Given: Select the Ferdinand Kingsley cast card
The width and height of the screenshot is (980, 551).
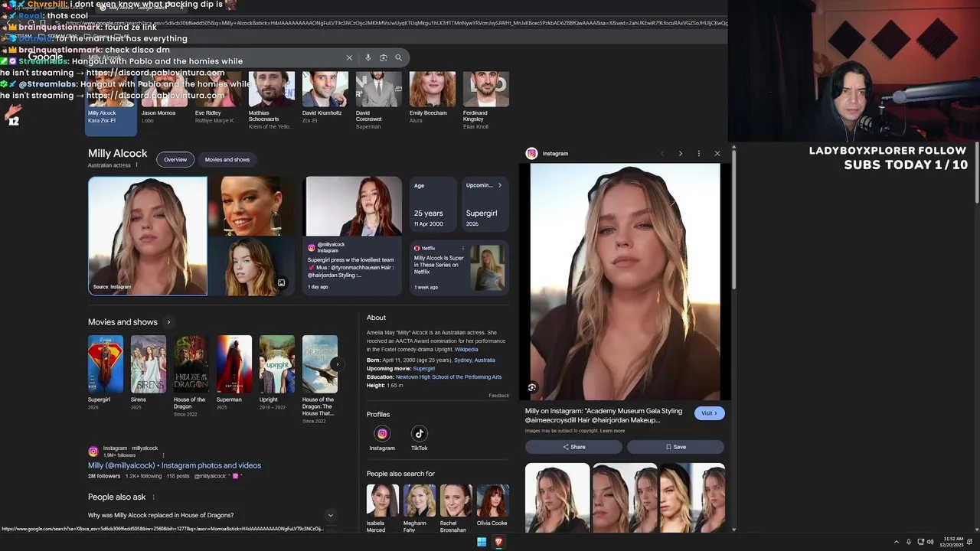Looking at the screenshot, I should pos(485,99).
